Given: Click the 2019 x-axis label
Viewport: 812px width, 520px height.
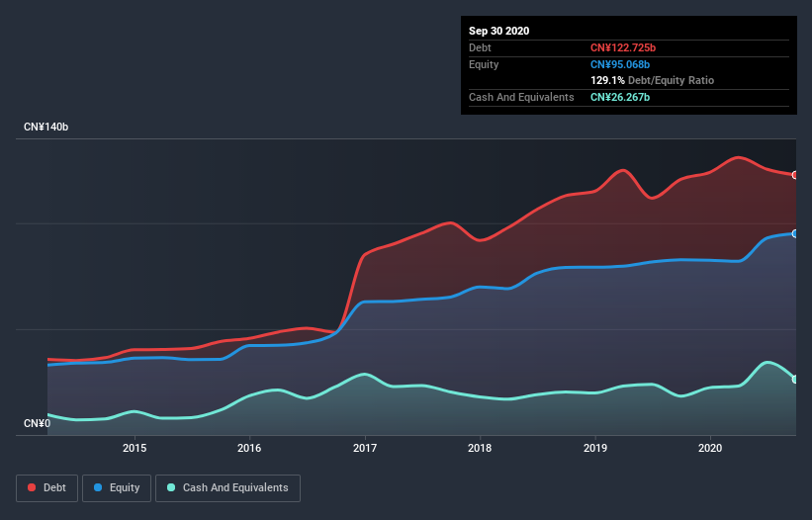Looking at the screenshot, I should click(595, 448).
